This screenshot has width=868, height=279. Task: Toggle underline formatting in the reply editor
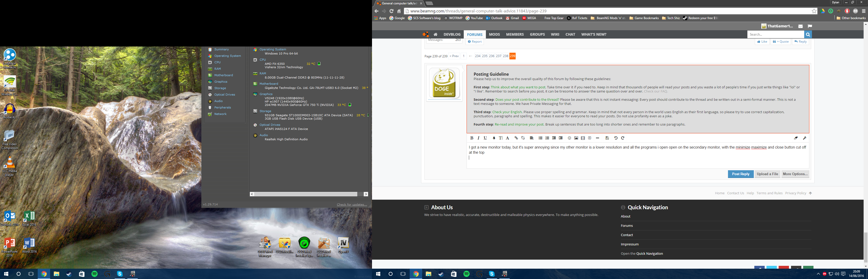click(485, 138)
